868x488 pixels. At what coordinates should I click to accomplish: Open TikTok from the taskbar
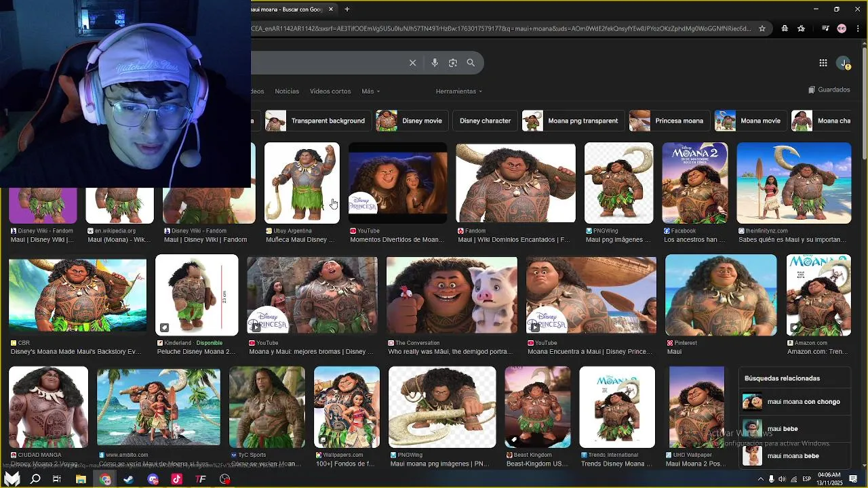pos(176,479)
